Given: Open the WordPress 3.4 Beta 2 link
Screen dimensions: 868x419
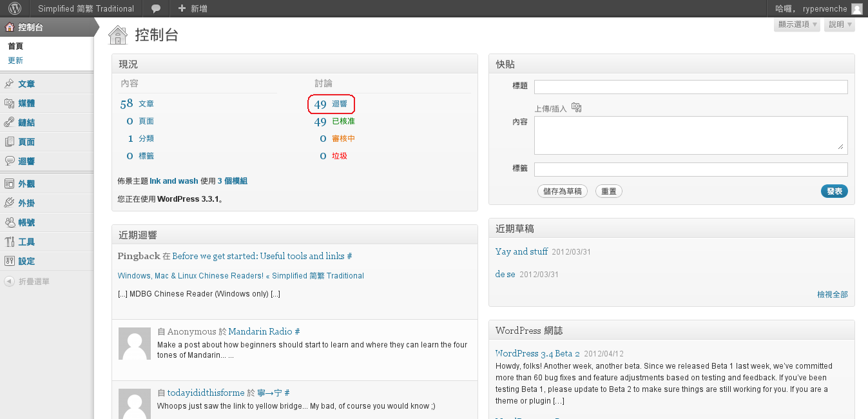Looking at the screenshot, I should (x=537, y=353).
